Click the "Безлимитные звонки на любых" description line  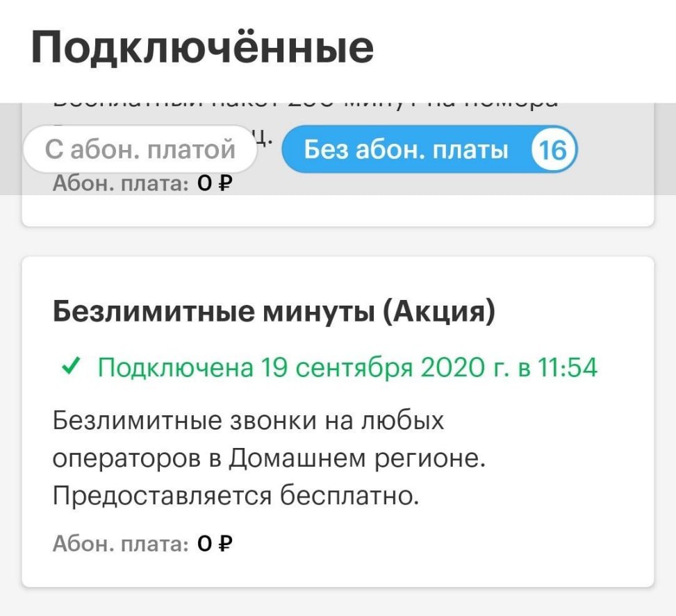248,421
